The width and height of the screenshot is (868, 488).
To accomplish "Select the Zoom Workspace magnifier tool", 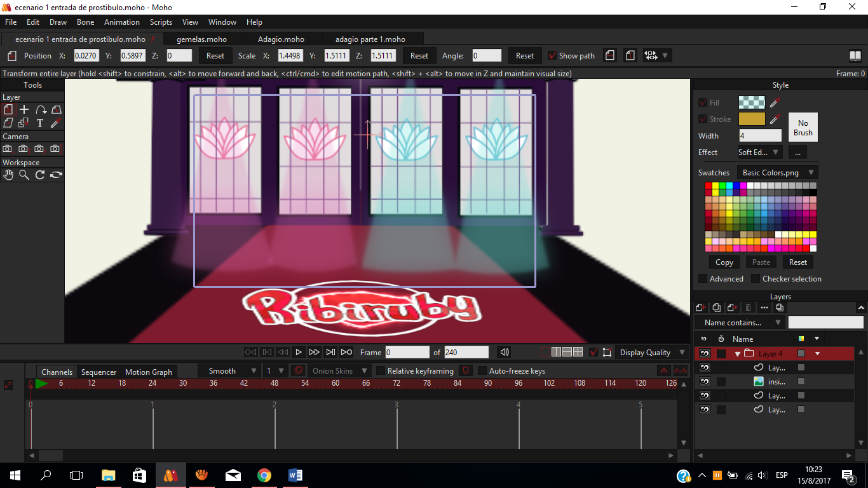I will coord(24,175).
